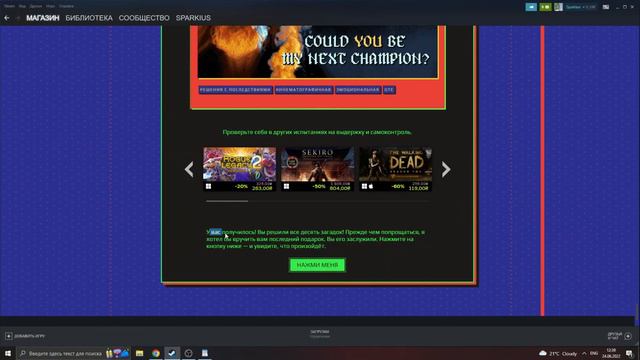Click the Windows taskbar search field
640x360 pixels.
point(73,353)
